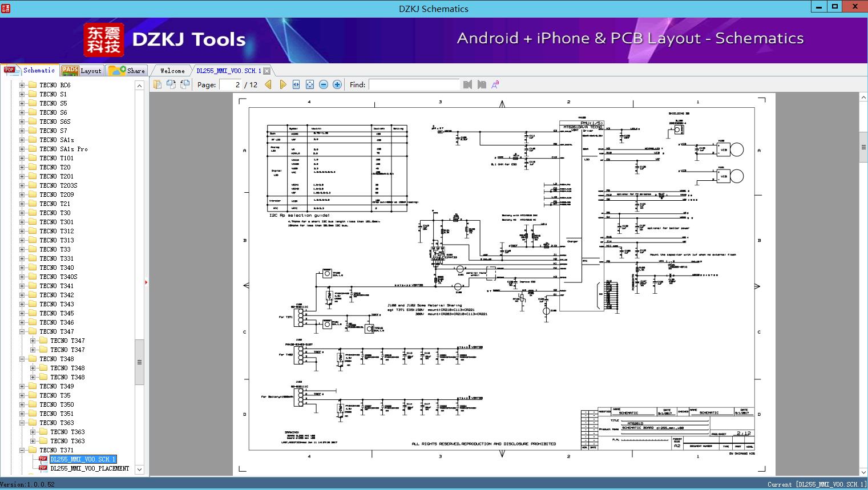Click the fit-to-width icon
This screenshot has height=490, width=868.
point(296,84)
